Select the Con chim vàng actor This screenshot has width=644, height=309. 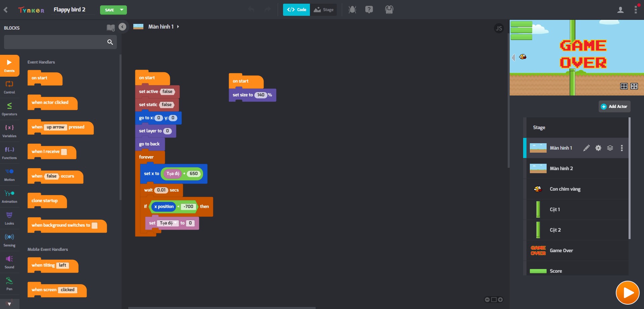coord(577,189)
